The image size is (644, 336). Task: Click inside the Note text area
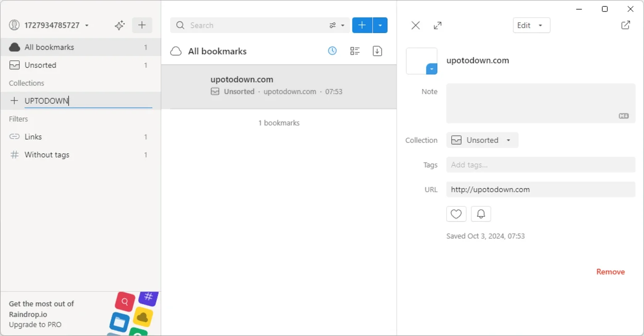541,103
